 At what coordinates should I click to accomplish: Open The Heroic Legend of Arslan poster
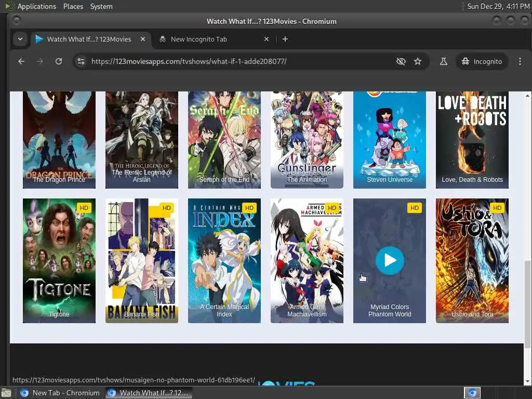pos(141,140)
